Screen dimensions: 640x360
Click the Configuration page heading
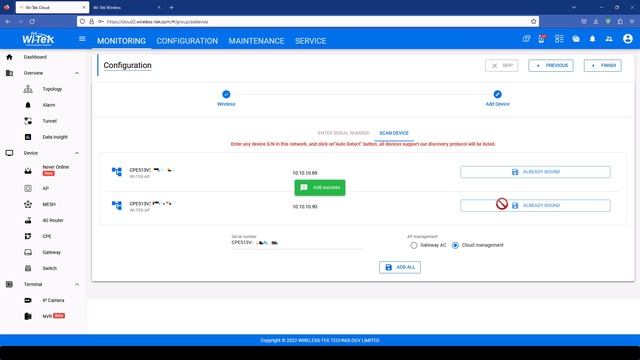127,65
